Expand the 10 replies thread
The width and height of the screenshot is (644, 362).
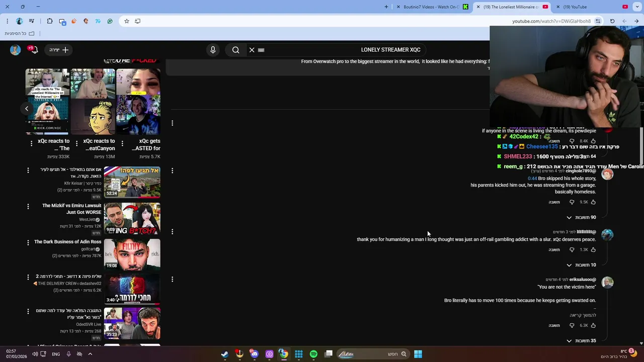point(581,265)
